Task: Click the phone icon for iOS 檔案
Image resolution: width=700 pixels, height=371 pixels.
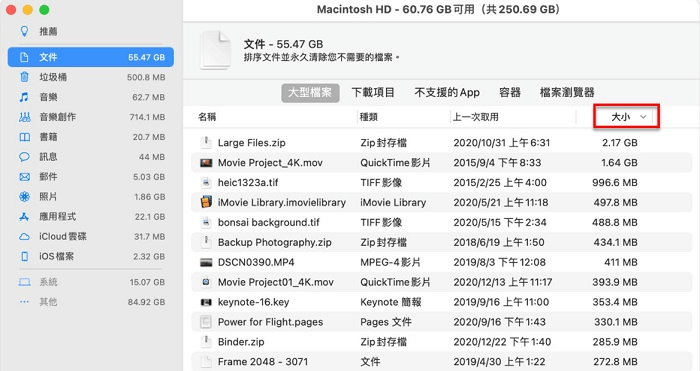Action: click(25, 256)
